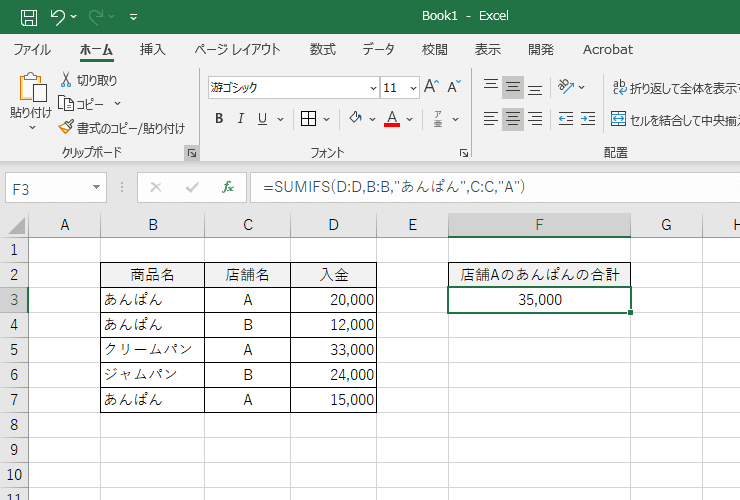
Task: Toggle Bold formatting
Action: (x=219, y=119)
